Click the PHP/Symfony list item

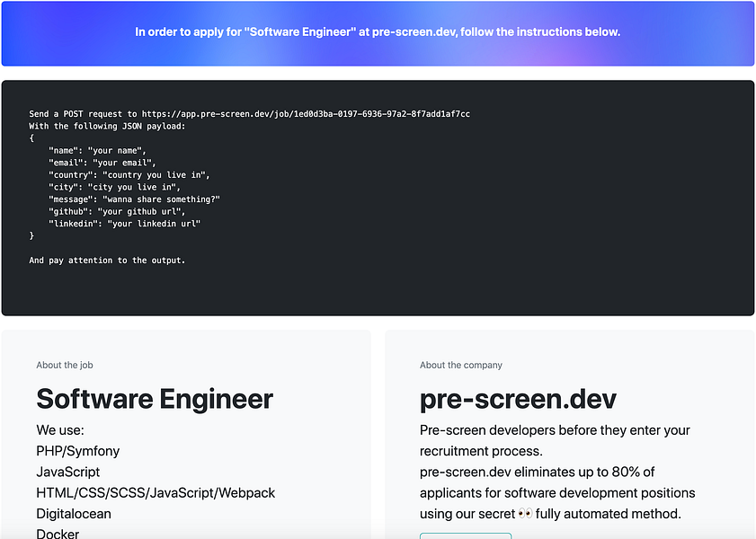76,450
